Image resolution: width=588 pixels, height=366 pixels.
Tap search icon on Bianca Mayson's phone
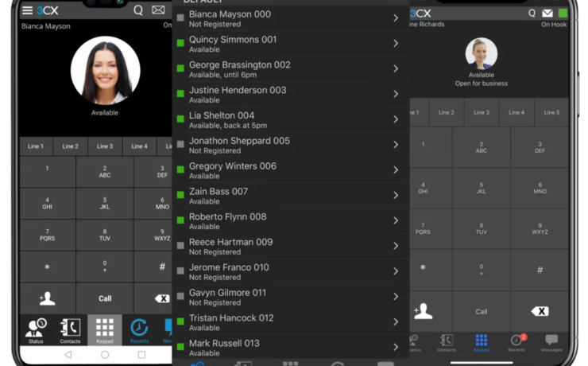138,11
